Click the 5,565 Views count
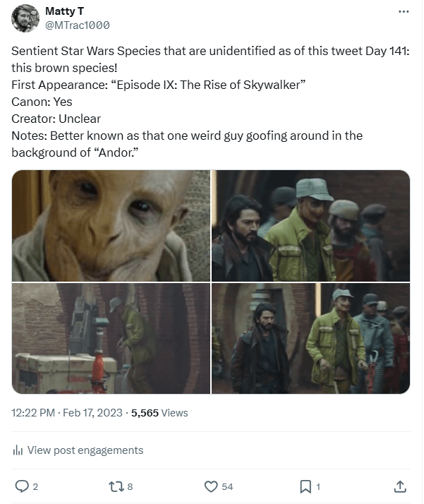This screenshot has height=504, width=424. [159, 413]
